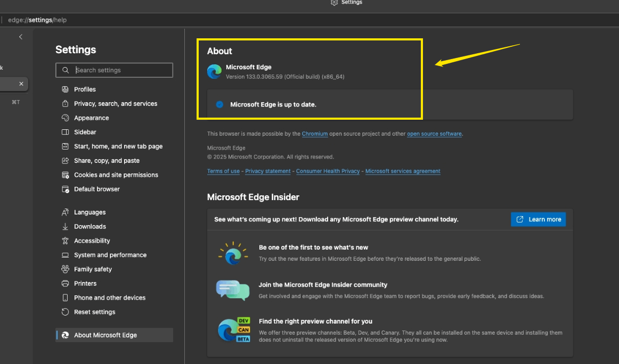Click the Printers icon
This screenshot has width=619, height=364.
coord(65,283)
